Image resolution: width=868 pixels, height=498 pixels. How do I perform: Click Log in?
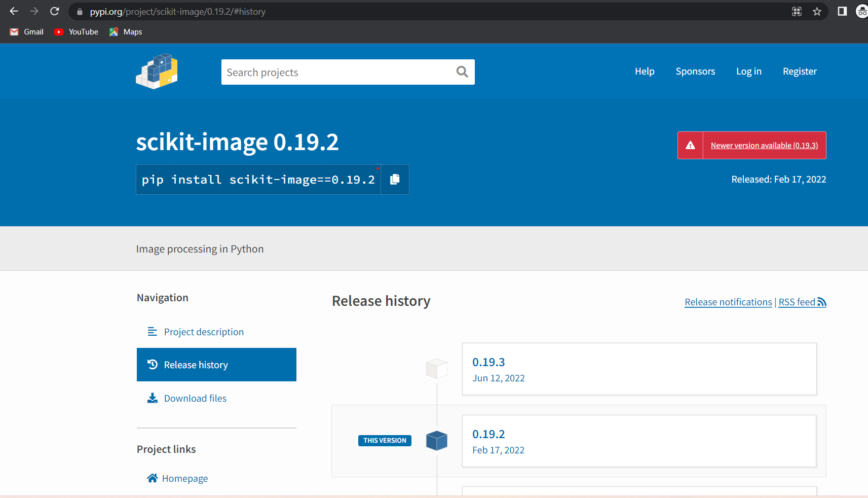pyautogui.click(x=749, y=72)
